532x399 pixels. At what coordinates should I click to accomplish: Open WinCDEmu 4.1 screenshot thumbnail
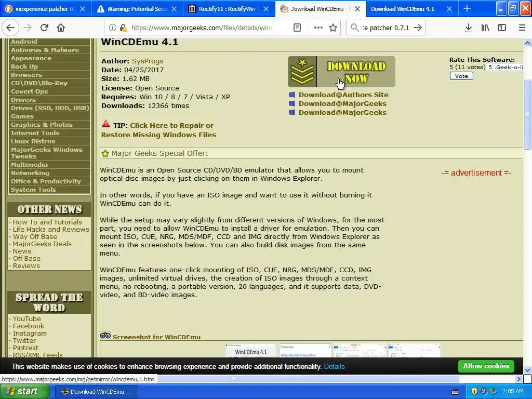tap(251, 351)
